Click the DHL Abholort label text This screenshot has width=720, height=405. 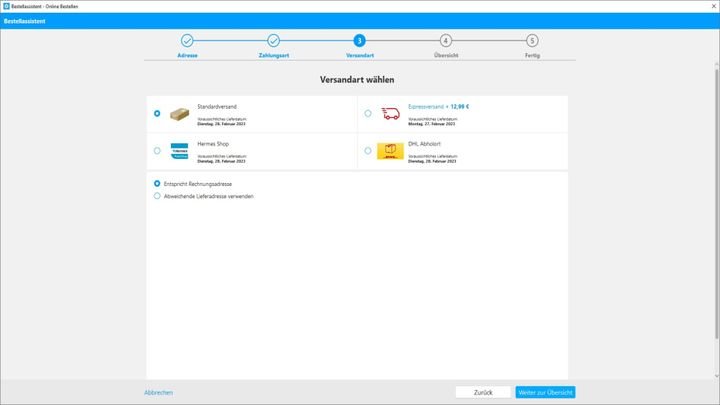[x=424, y=144]
